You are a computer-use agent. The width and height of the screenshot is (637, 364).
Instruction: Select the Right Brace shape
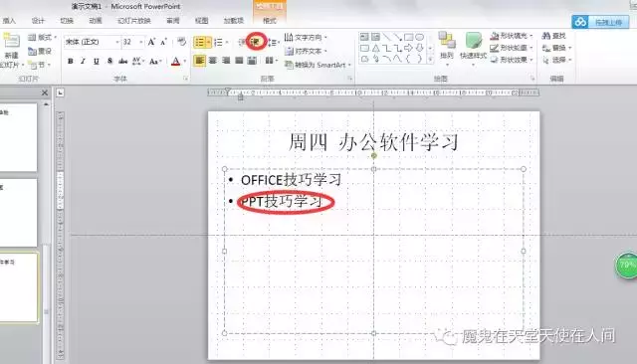coord(420,59)
